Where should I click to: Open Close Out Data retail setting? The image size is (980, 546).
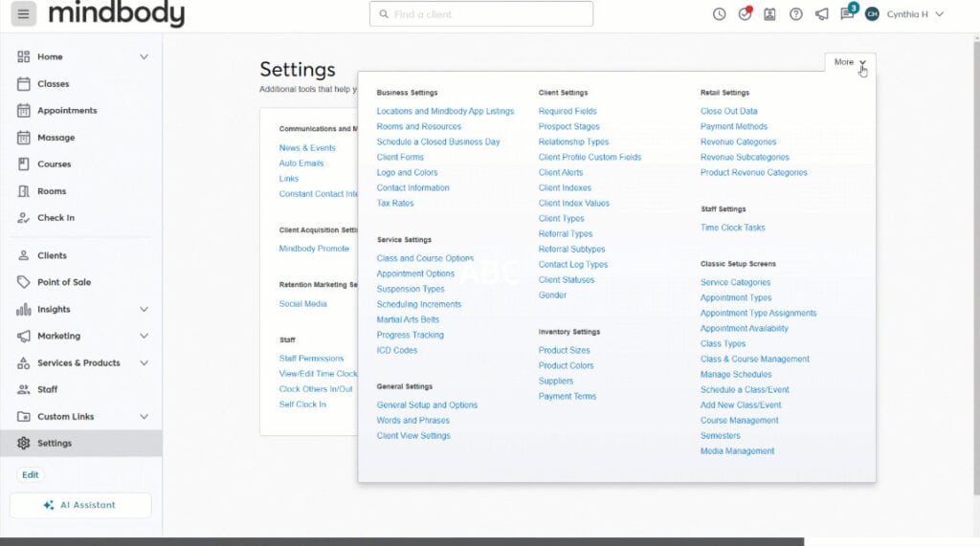[728, 111]
